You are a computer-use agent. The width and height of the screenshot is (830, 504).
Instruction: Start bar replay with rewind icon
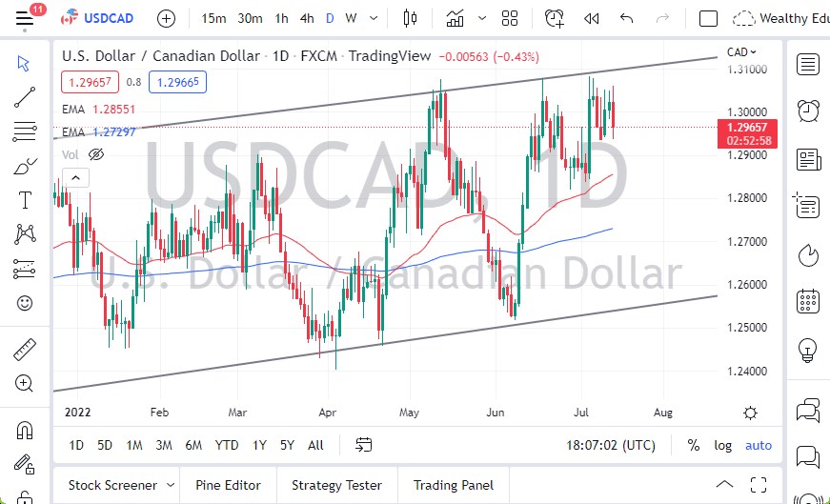pos(591,19)
